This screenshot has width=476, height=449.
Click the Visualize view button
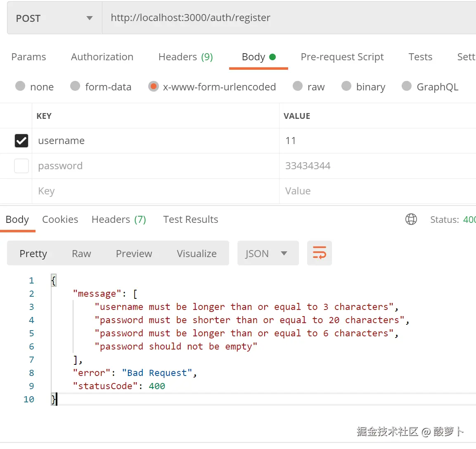[x=197, y=254]
